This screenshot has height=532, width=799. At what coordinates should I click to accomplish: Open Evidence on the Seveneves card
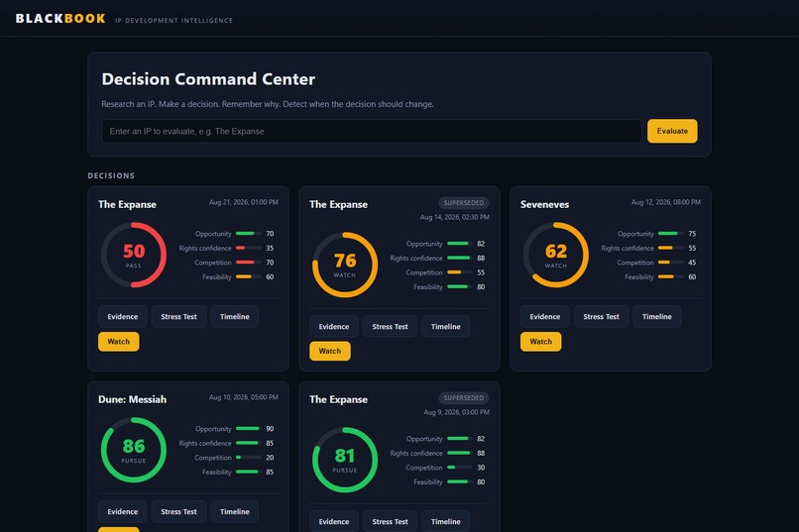pos(544,317)
